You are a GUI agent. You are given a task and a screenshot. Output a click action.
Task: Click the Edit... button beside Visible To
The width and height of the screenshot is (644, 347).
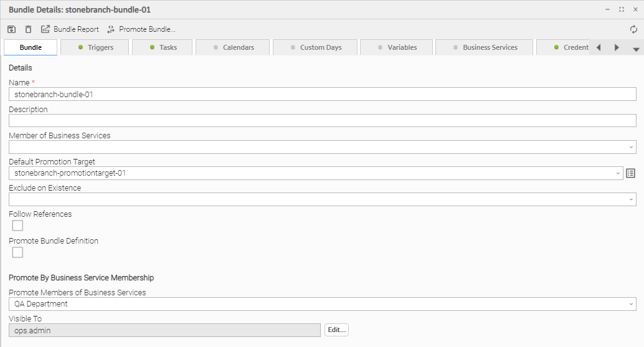(x=336, y=330)
